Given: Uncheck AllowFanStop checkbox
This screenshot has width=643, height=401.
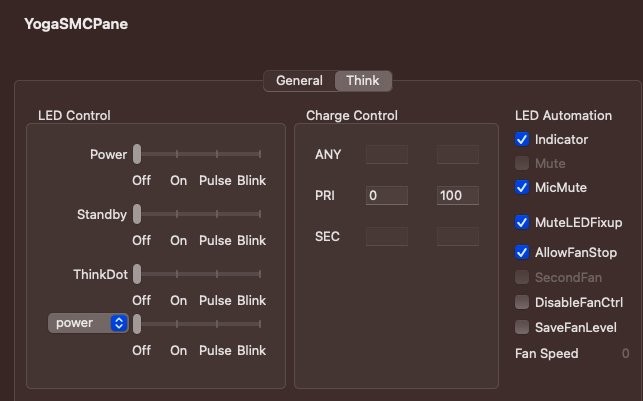Looking at the screenshot, I should [522, 252].
